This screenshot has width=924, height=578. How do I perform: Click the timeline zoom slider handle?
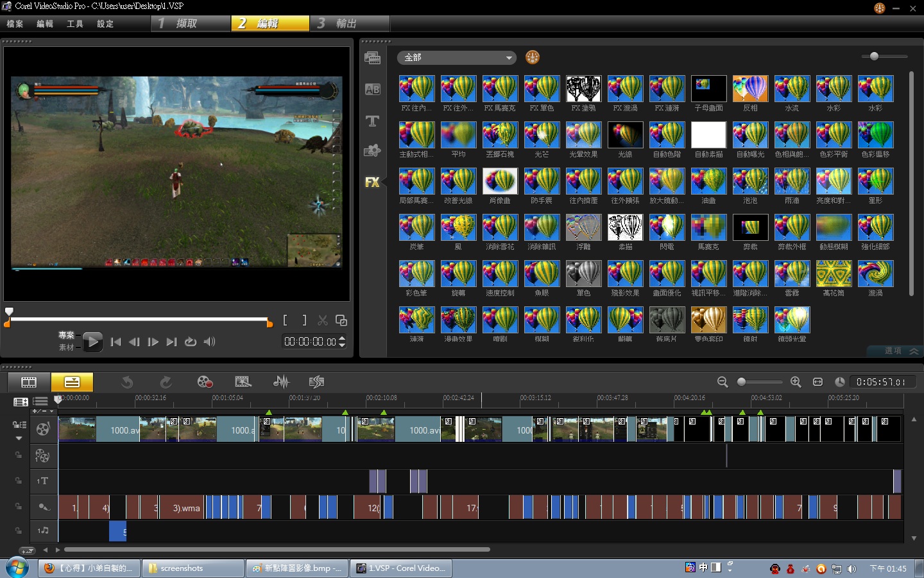pos(741,382)
